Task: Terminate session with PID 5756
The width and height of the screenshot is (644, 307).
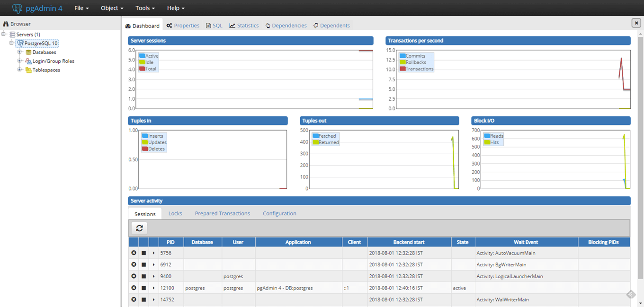Action: (134, 253)
